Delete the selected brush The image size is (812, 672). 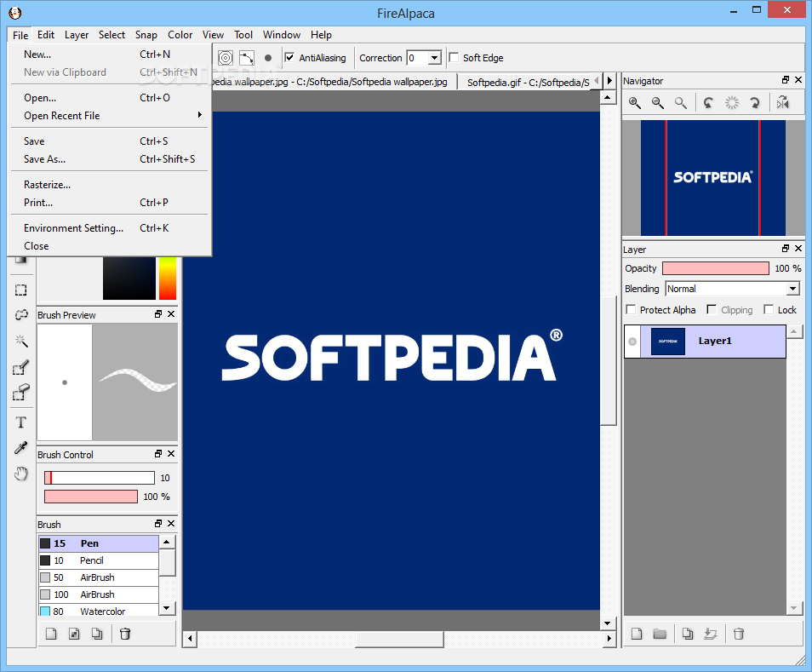pyautogui.click(x=125, y=634)
